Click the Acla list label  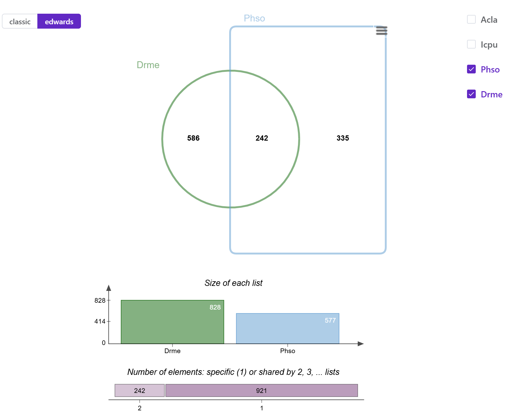click(x=489, y=20)
